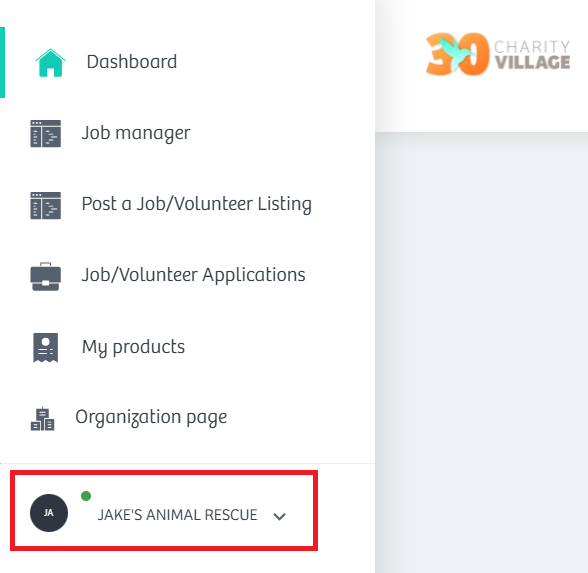The width and height of the screenshot is (588, 573).
Task: Click the Post a Job/Volunteer Listing icon
Action: (x=45, y=205)
